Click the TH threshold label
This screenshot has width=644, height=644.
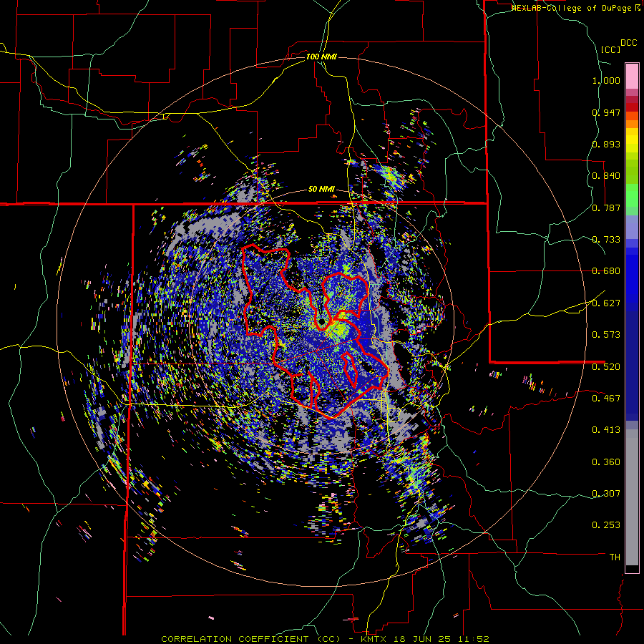pyautogui.click(x=615, y=557)
